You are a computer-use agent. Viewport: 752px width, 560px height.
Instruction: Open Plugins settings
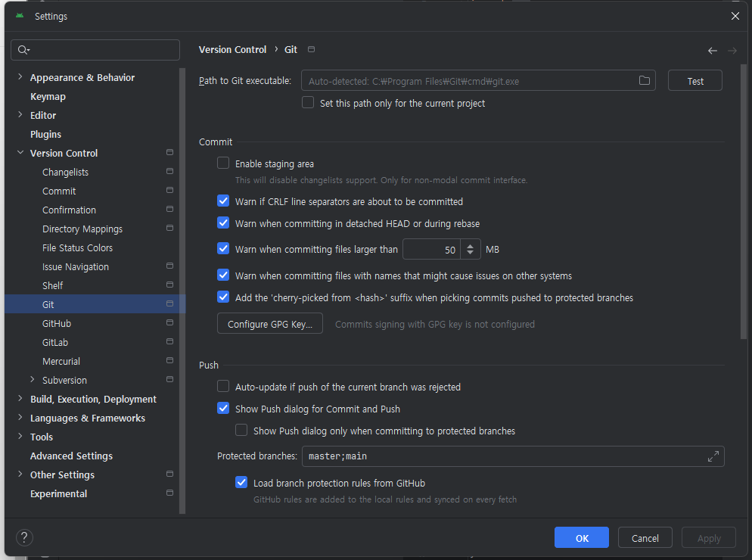(45, 135)
